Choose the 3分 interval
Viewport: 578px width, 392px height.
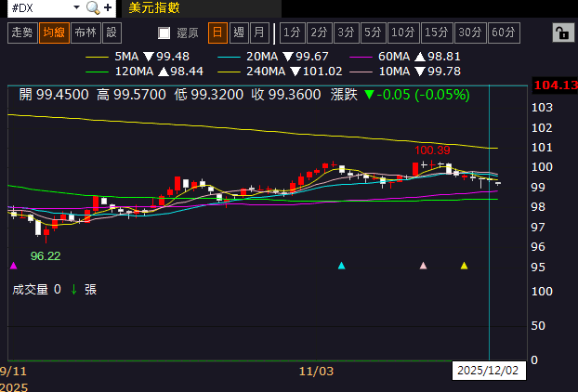point(347,33)
